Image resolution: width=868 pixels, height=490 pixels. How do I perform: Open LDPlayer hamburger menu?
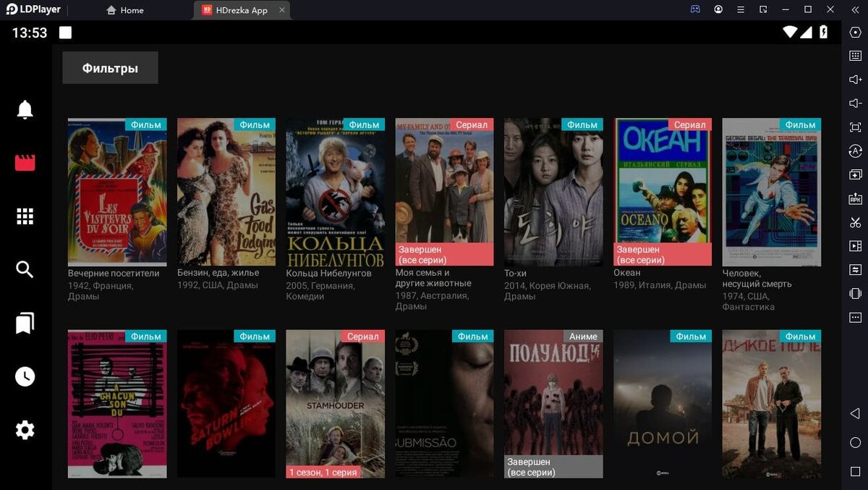tap(741, 9)
